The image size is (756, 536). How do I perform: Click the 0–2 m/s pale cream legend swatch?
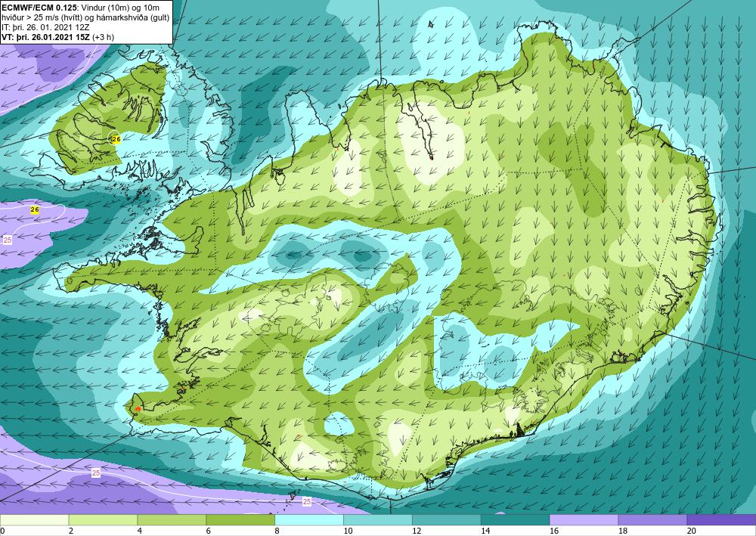point(34,520)
